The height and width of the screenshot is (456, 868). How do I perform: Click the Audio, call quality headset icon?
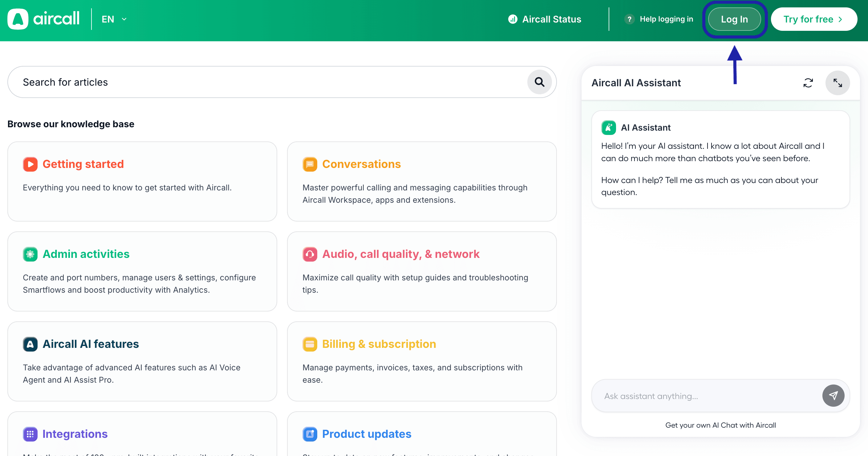click(309, 254)
